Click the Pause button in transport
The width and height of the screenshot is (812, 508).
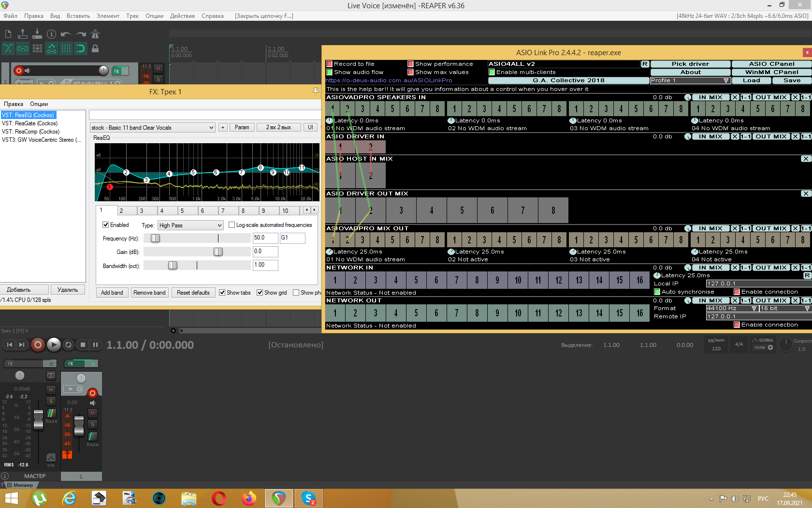[x=95, y=345]
